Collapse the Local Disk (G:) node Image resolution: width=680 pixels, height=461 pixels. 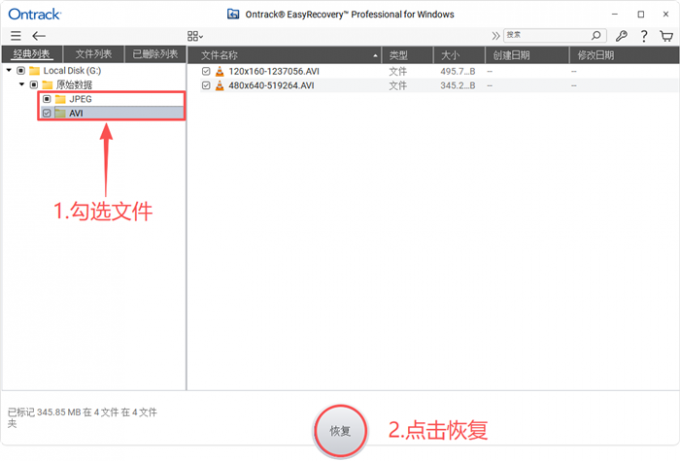9,70
